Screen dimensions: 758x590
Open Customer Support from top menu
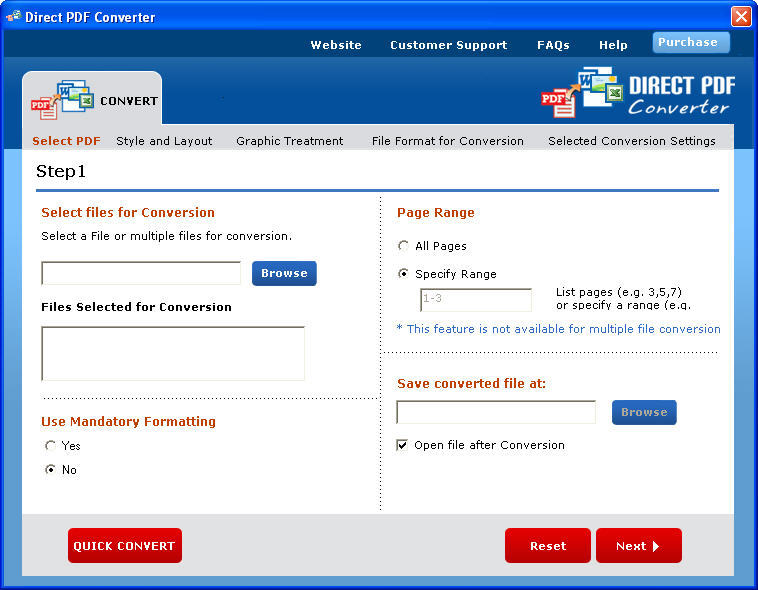coord(449,45)
